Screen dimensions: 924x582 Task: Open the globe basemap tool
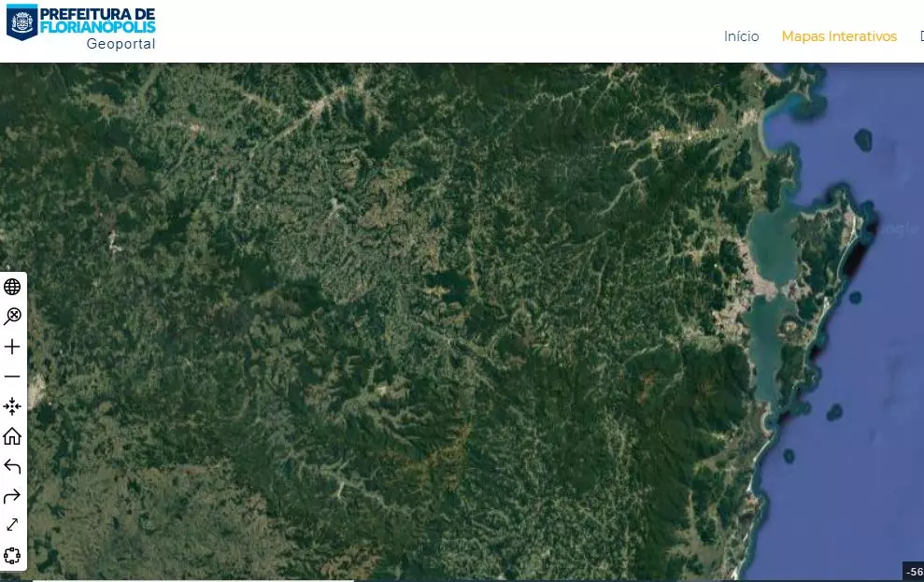coord(12,287)
